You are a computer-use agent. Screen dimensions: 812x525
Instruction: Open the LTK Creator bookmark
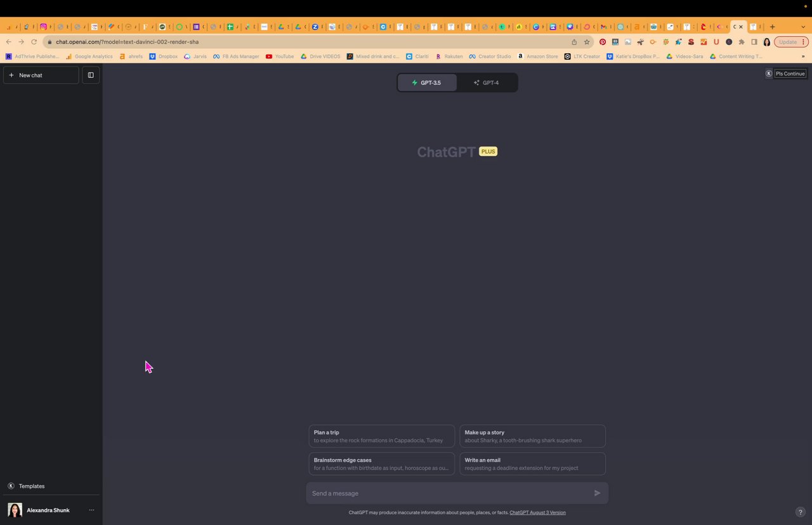pos(582,56)
